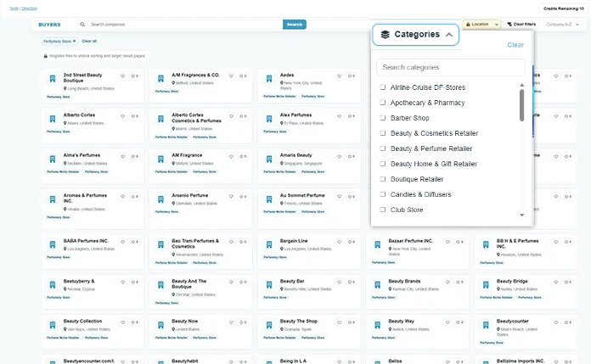The image size is (591, 364).
Task: Click the category list scroll-down arrow
Action: pos(522,216)
